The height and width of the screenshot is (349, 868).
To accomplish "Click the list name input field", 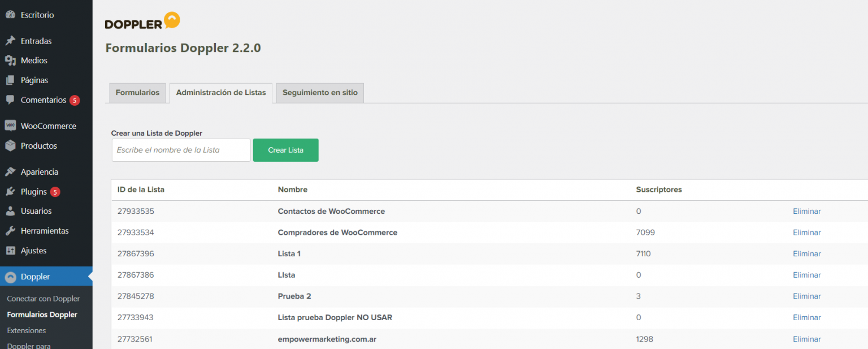I will click(x=181, y=150).
